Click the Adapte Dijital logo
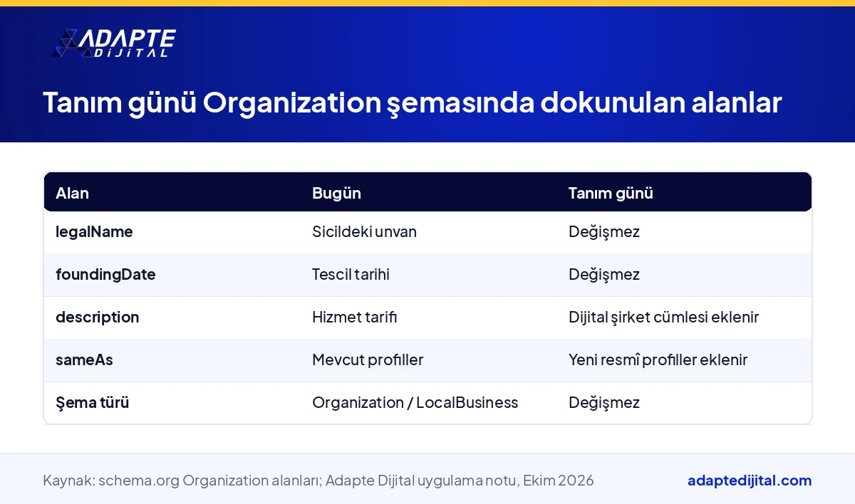This screenshot has height=504, width=855. (114, 43)
